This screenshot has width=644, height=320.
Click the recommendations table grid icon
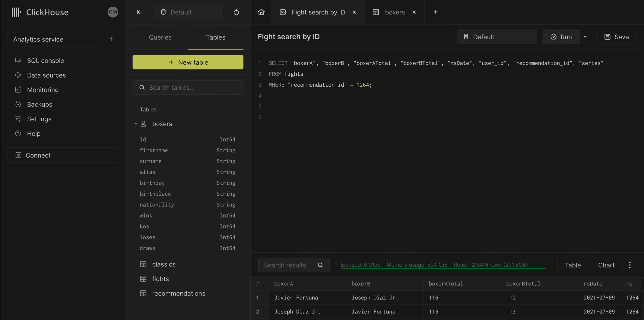143,293
